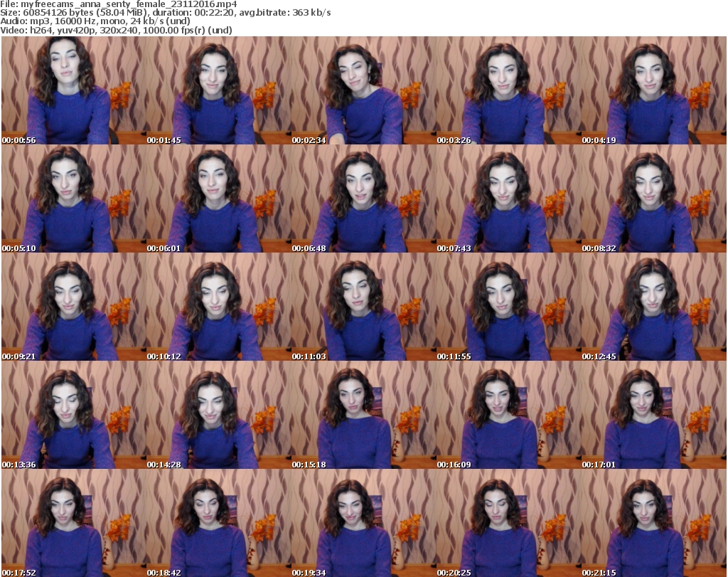Viewport: 728px width, 577px height.
Task: Open the frame timestamped 00:07:43
Action: pyautogui.click(x=508, y=198)
